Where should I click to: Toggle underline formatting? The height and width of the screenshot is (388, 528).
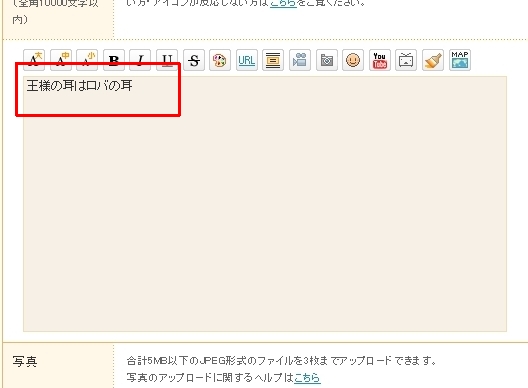167,60
